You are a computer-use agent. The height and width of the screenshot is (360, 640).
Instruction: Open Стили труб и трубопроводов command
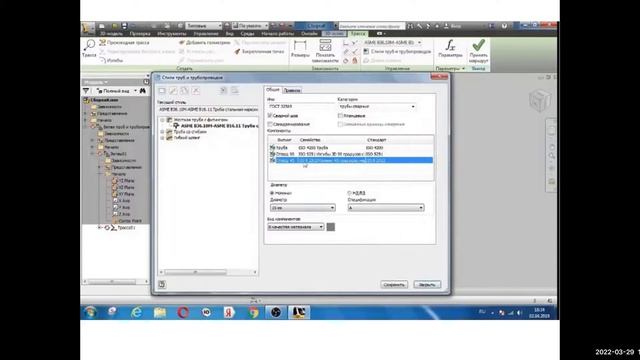[x=397, y=51]
